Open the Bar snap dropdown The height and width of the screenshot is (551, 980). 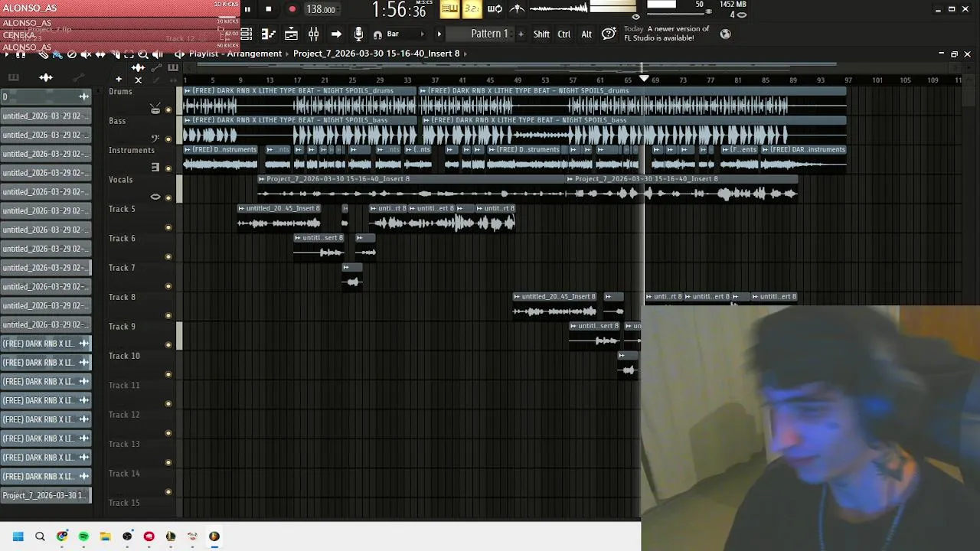pos(404,34)
